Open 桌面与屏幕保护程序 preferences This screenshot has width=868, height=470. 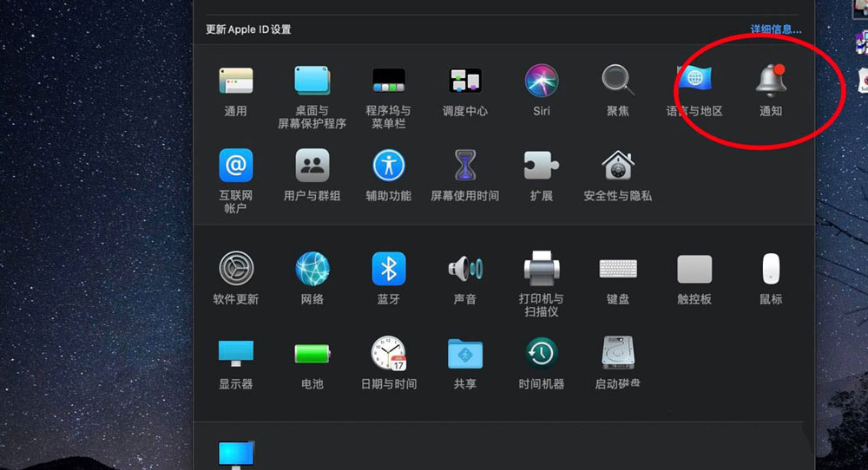(x=312, y=81)
